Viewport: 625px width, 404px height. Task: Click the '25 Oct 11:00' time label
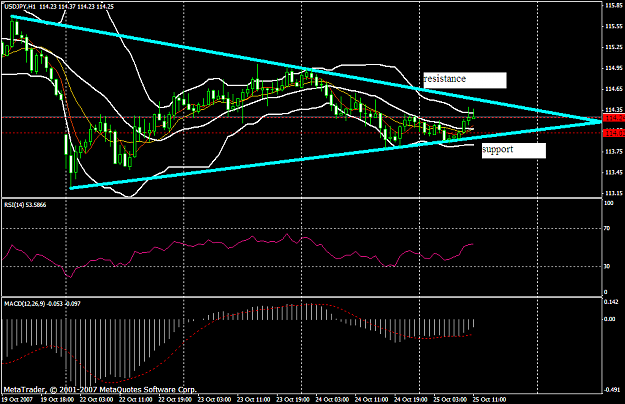pyautogui.click(x=489, y=399)
